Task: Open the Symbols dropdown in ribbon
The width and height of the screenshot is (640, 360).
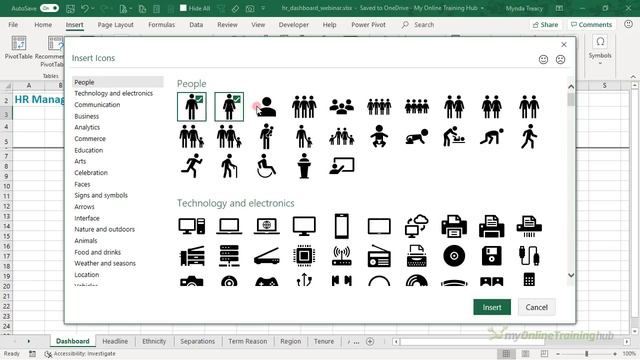Action: [600, 50]
